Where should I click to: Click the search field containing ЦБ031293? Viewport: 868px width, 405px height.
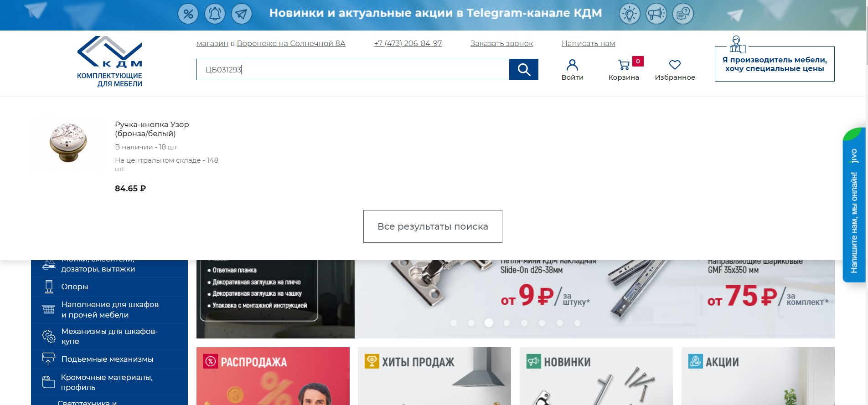click(352, 70)
